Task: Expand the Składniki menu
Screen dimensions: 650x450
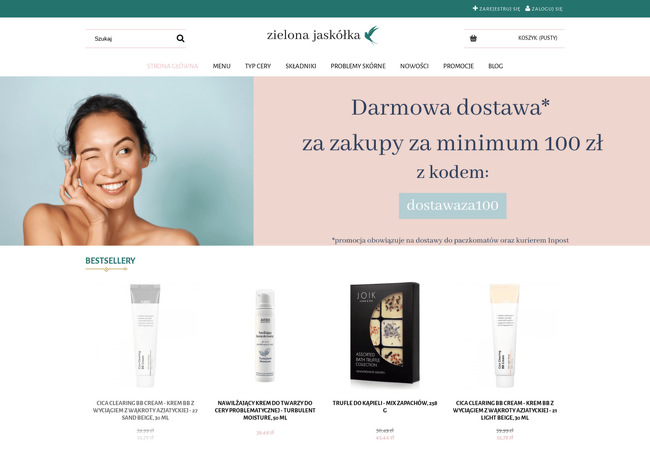Action: [301, 66]
